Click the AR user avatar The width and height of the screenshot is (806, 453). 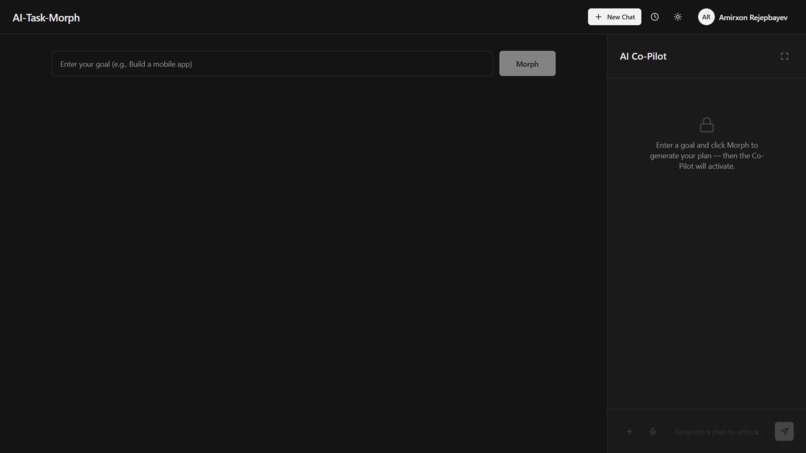pos(706,17)
